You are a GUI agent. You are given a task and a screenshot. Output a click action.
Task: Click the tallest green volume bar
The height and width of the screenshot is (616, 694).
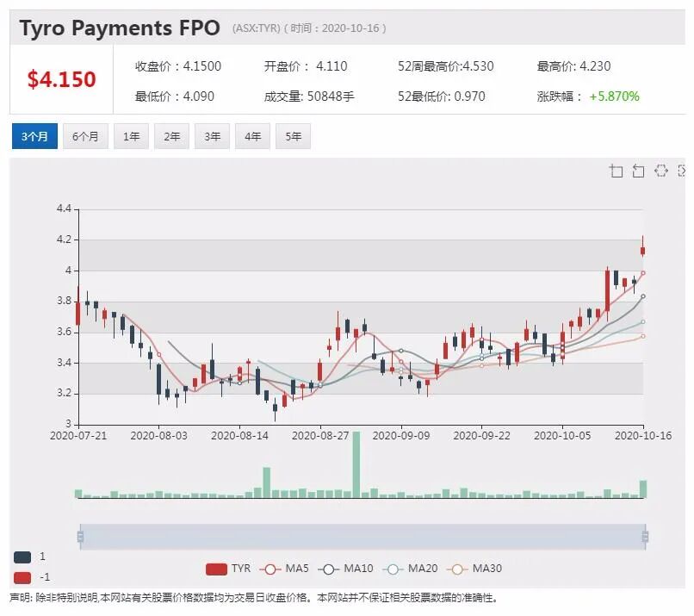click(x=356, y=464)
